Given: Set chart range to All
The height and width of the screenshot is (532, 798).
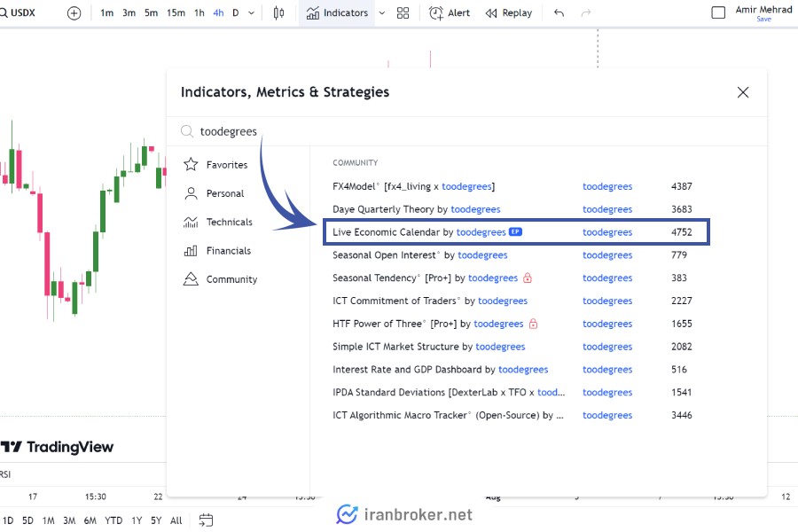Looking at the screenshot, I should 176,520.
